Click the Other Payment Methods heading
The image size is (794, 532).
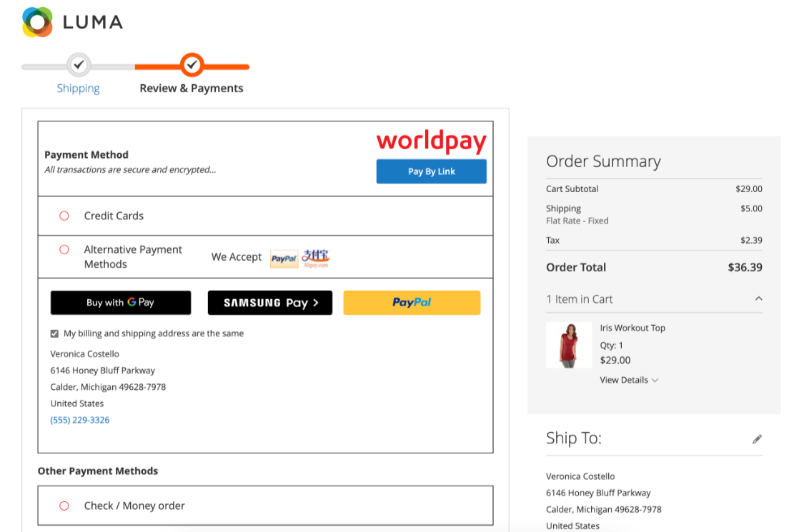tap(98, 471)
